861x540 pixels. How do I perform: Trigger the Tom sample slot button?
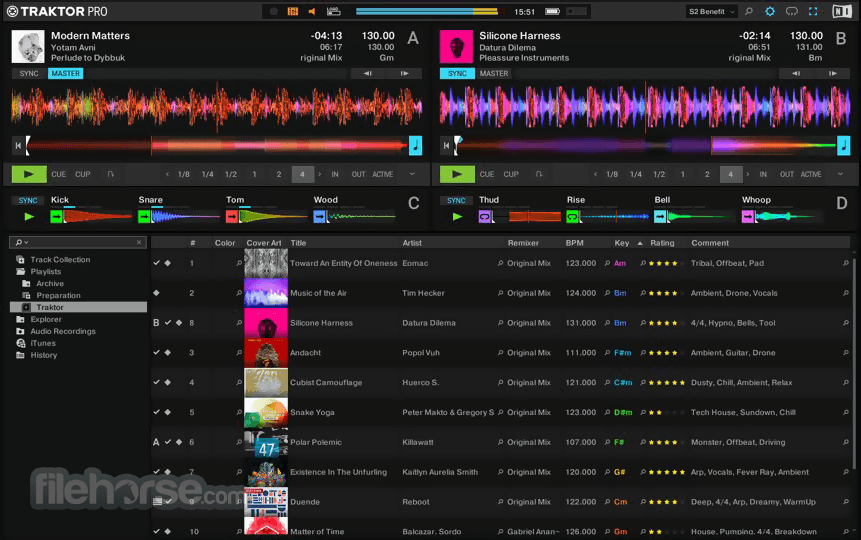coord(232,216)
